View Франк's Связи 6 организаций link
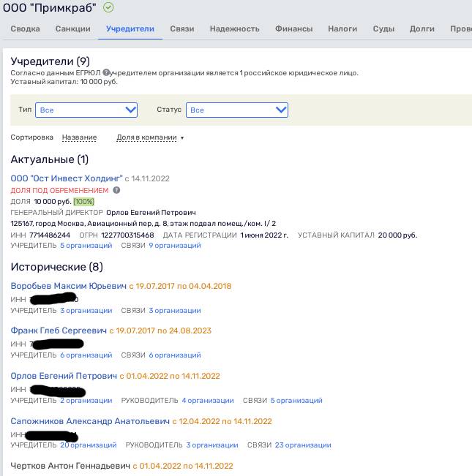The height and width of the screenshot is (476, 472). pos(175,355)
